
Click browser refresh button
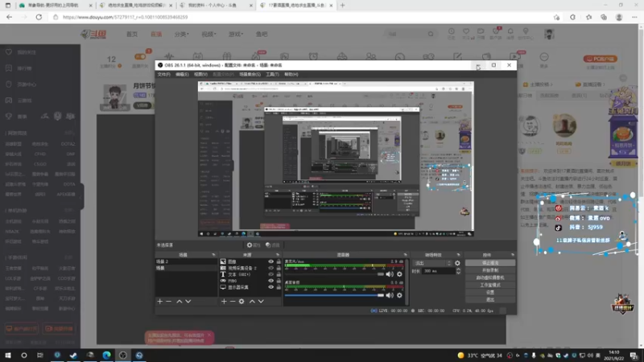pyautogui.click(x=39, y=17)
